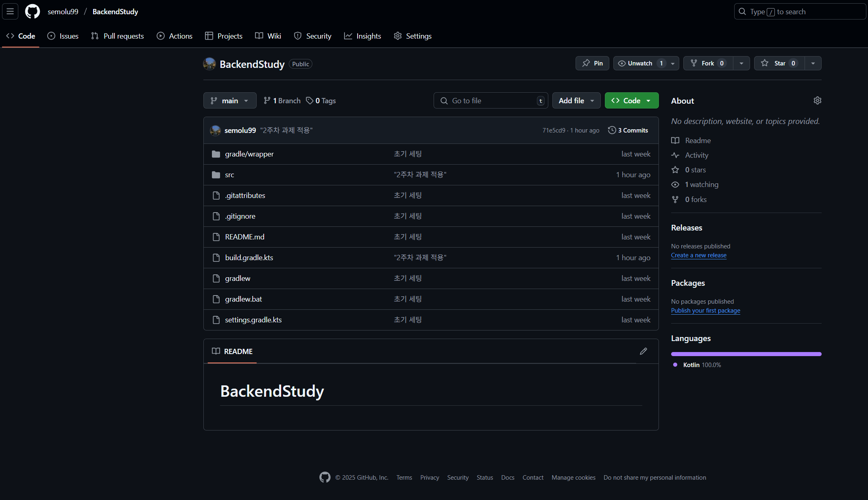View the 3 Commits history
Screen dimensions: 868x500
(x=628, y=130)
